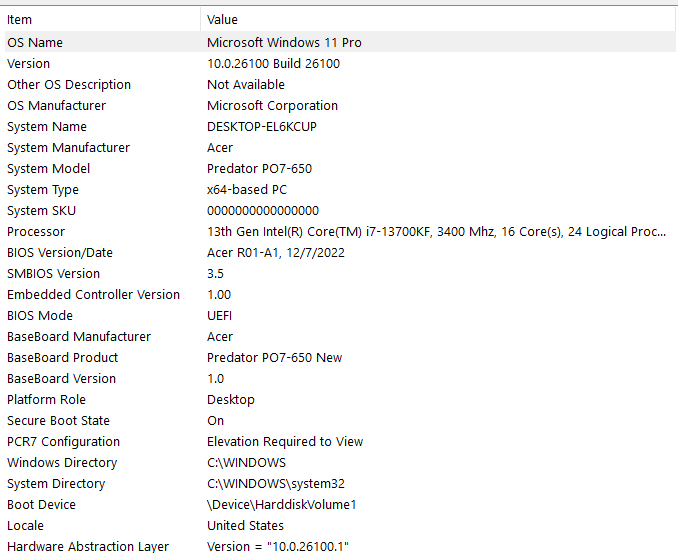Select the PCR7 Configuration row

(340, 441)
